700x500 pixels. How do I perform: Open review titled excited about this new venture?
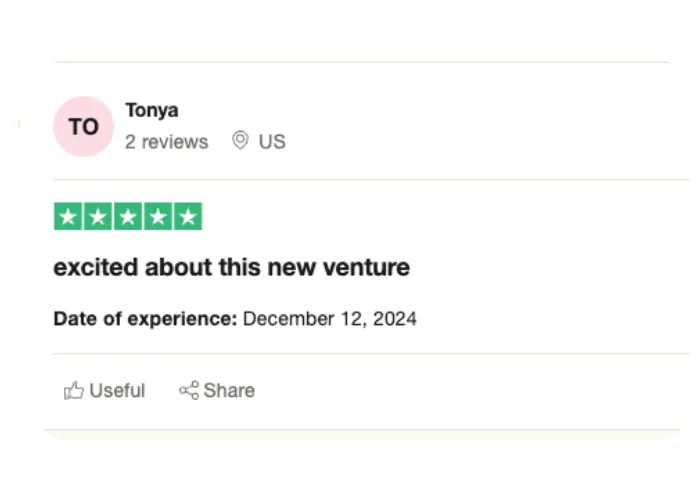point(232,268)
